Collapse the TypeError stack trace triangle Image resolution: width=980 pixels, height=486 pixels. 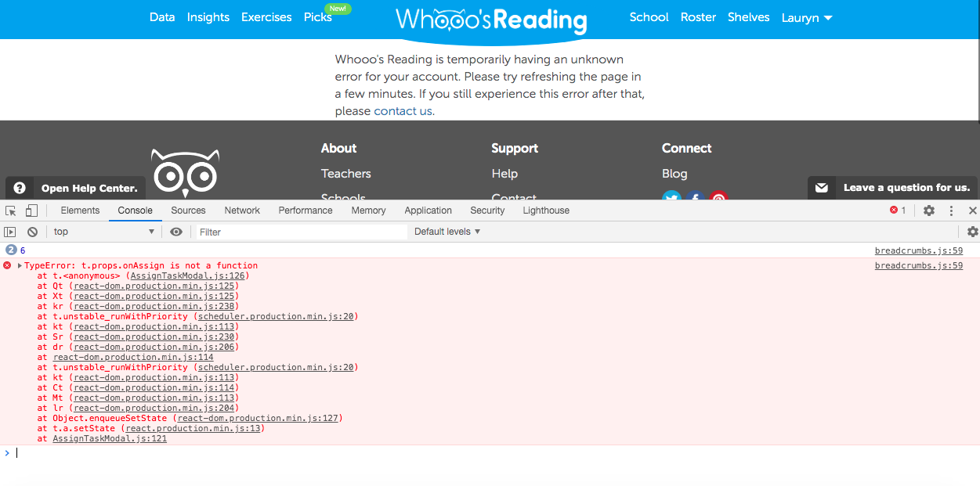[x=20, y=266]
